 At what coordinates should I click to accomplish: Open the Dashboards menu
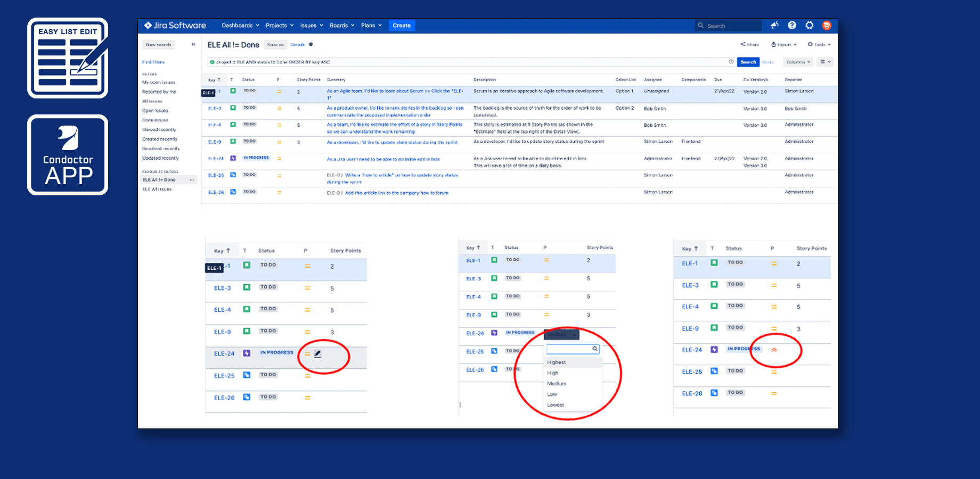point(240,25)
